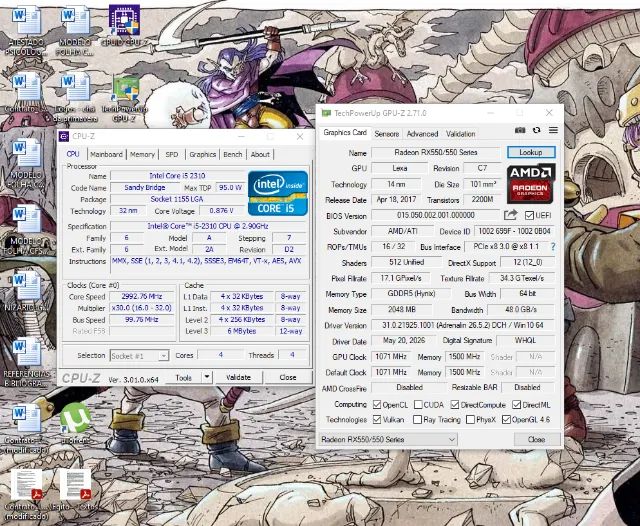Select the CPU tab in CPU-Z
The width and height of the screenshot is (640, 526).
tap(73, 154)
